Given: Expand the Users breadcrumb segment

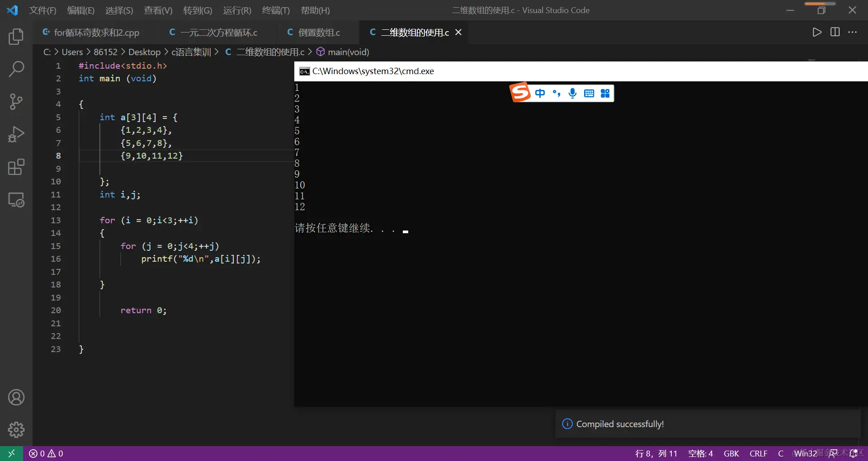Looking at the screenshot, I should [72, 52].
